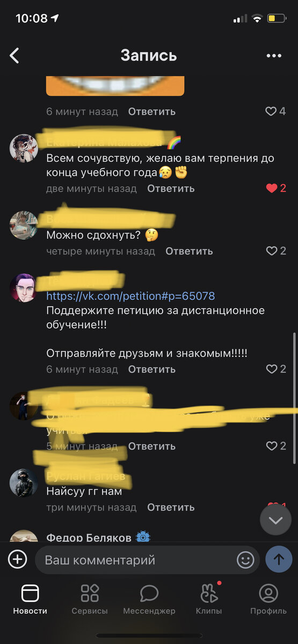Switch to the Новости tab

click(x=30, y=599)
